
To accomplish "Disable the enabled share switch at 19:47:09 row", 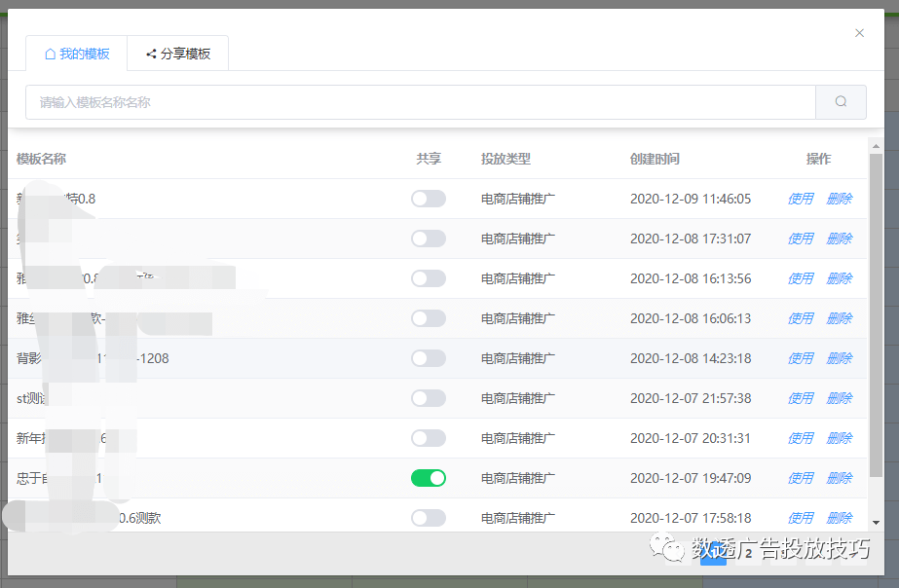I will coord(428,478).
